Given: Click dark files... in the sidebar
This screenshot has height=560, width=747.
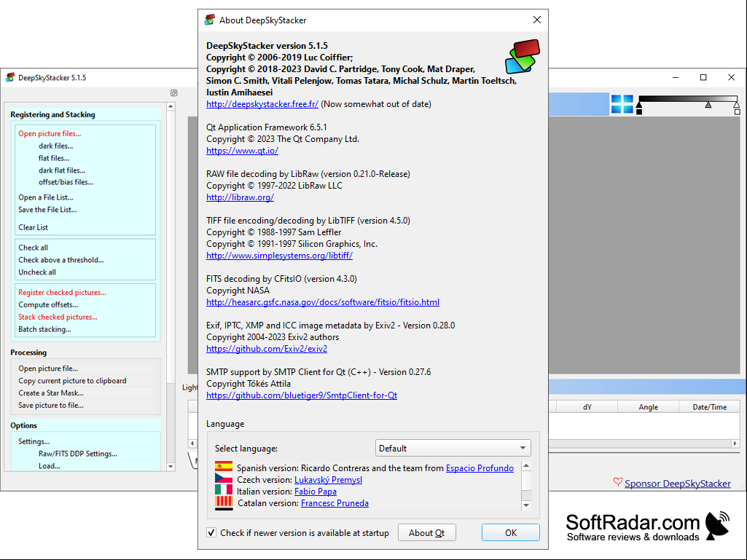Looking at the screenshot, I should click(x=55, y=146).
